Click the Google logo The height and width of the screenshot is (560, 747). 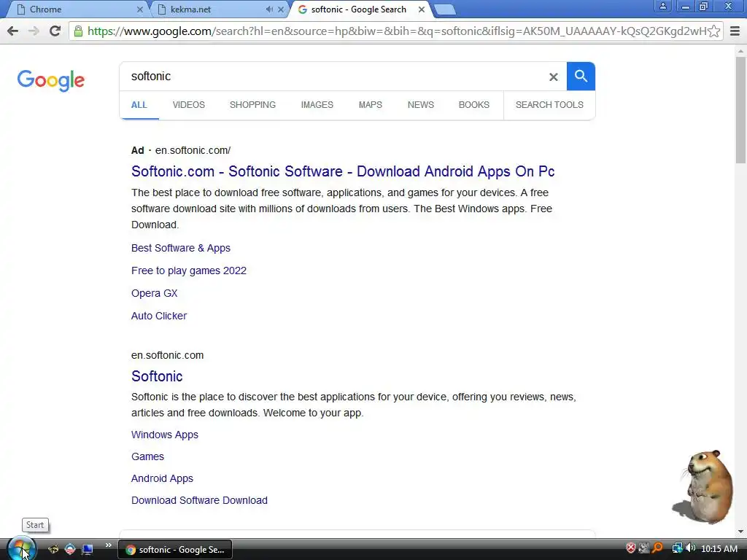[51, 80]
